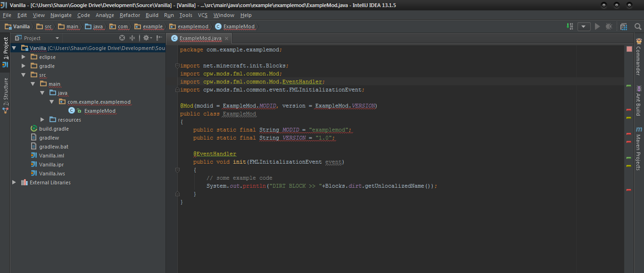Screen dimensions: 644x273
Task: Collapse the Vanilla root node
Action: point(14,48)
